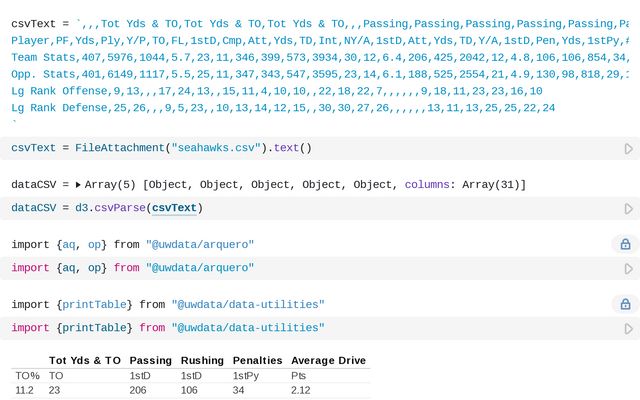640x400 pixels.
Task: Click the Tot Yds & TO column header
Action: point(85,360)
